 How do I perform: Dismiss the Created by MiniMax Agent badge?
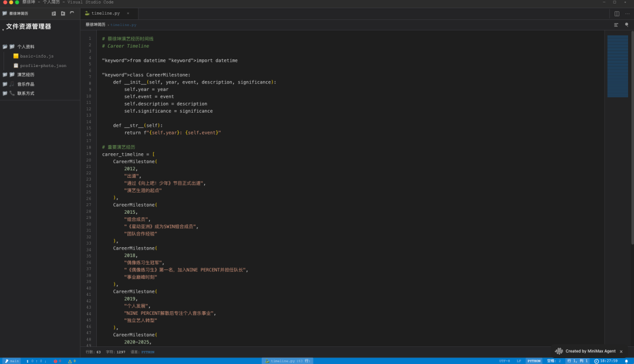[x=621, y=351]
